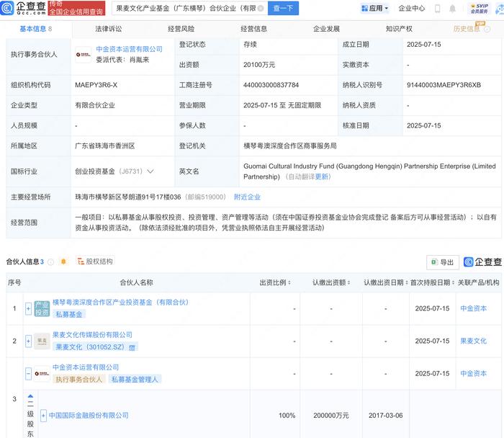504x438 pixels.
Task: Open the 应用 dropdown menu
Action: (x=375, y=9)
